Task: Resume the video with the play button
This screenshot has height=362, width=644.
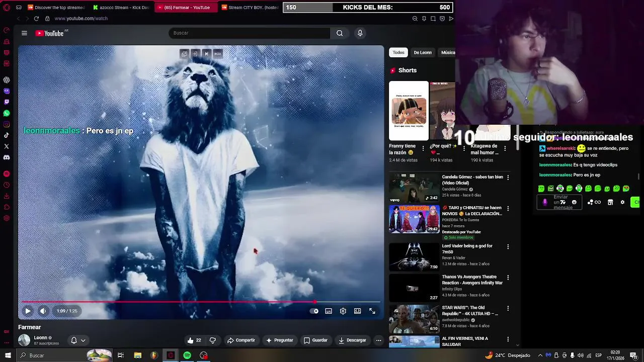Action: 28,311
